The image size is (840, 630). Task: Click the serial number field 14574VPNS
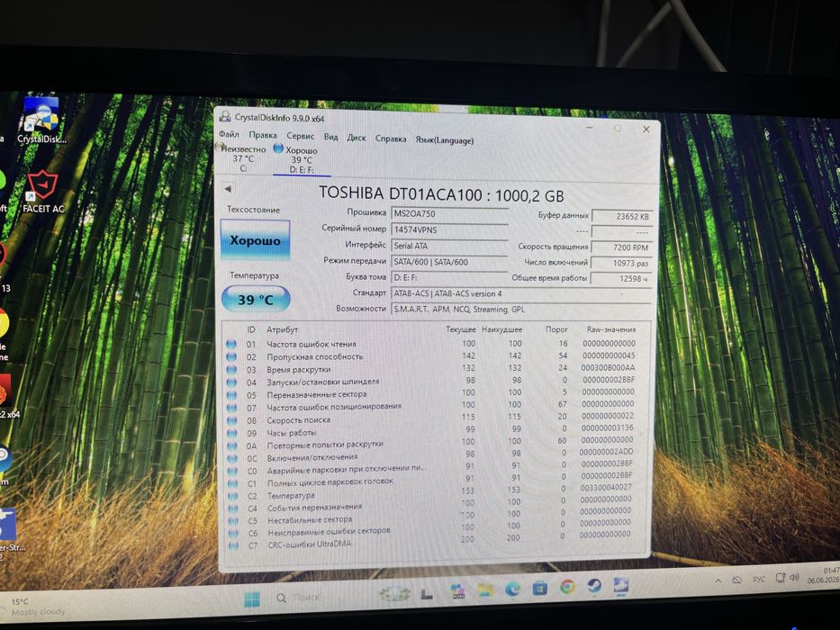449,229
